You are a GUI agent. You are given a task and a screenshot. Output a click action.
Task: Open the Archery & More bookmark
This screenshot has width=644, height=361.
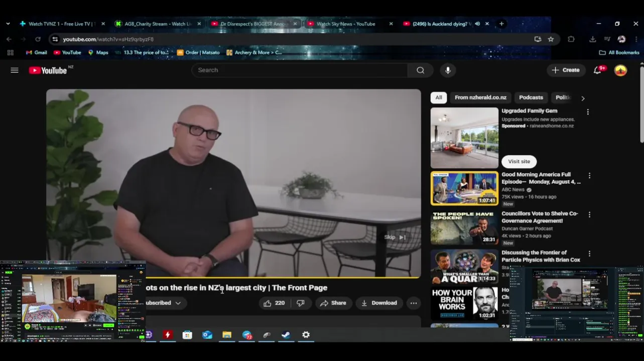click(254, 53)
